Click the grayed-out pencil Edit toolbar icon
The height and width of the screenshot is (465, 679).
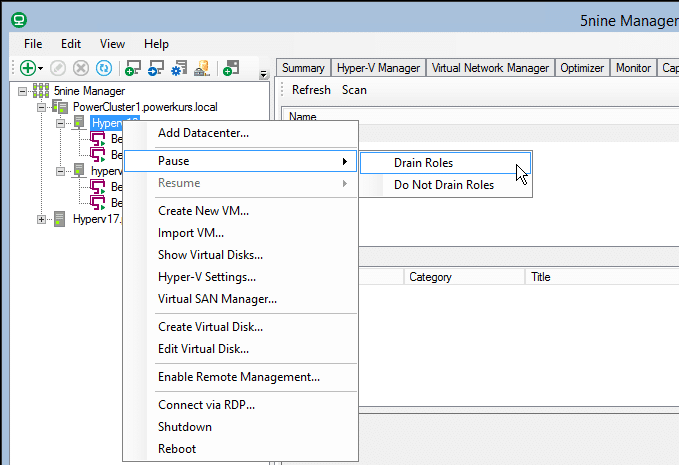pyautogui.click(x=58, y=68)
